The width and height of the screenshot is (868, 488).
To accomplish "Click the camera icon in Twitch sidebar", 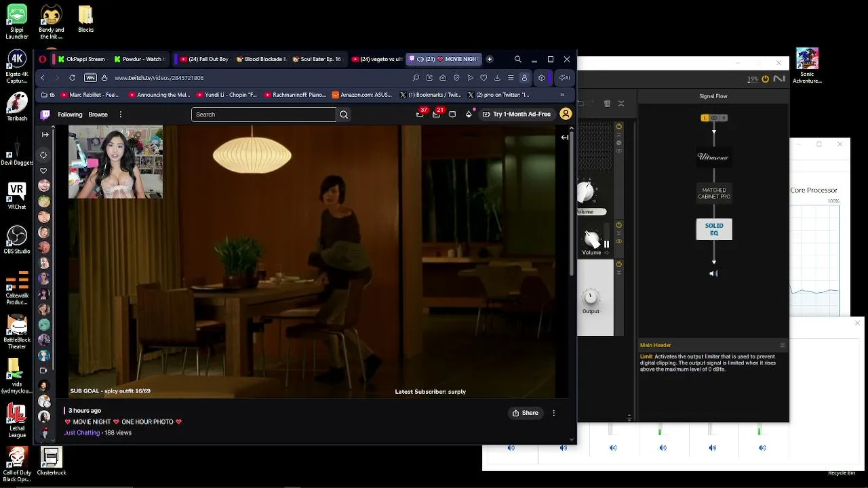I will 44,371.
